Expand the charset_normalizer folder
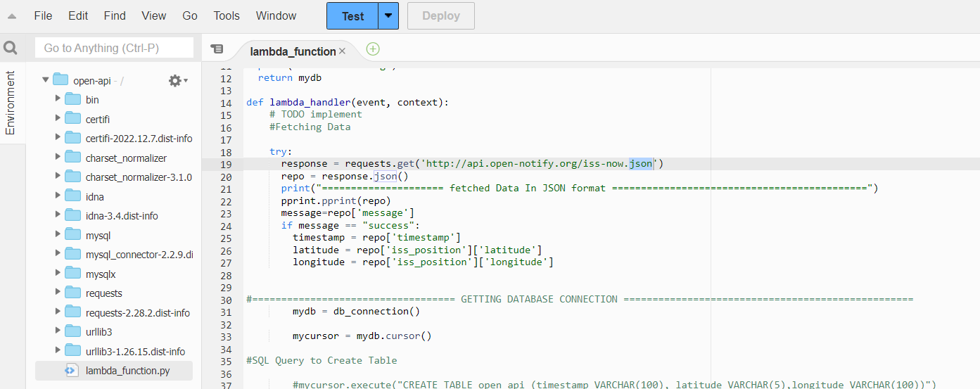 [58, 158]
